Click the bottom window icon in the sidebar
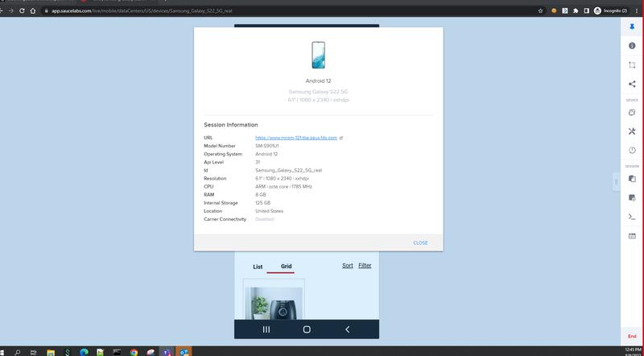The image size is (644, 356). tap(632, 236)
